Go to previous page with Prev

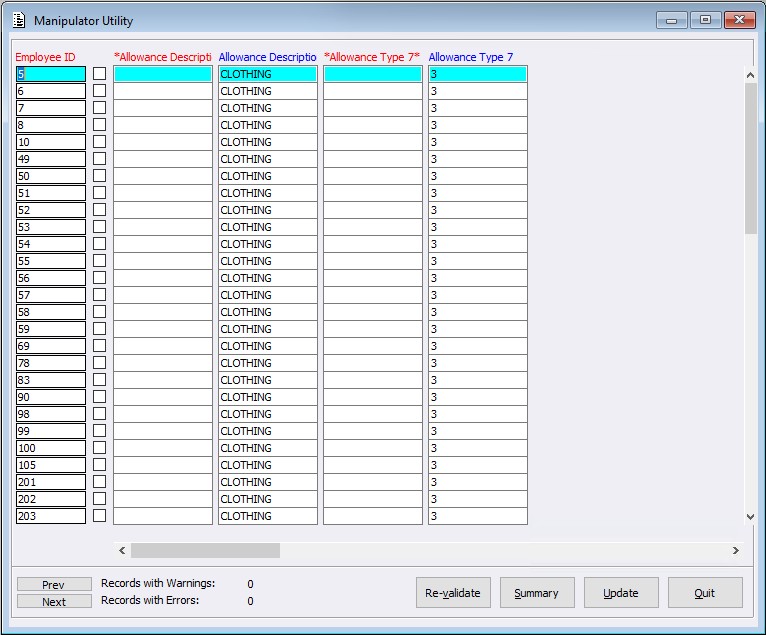pyautogui.click(x=54, y=584)
